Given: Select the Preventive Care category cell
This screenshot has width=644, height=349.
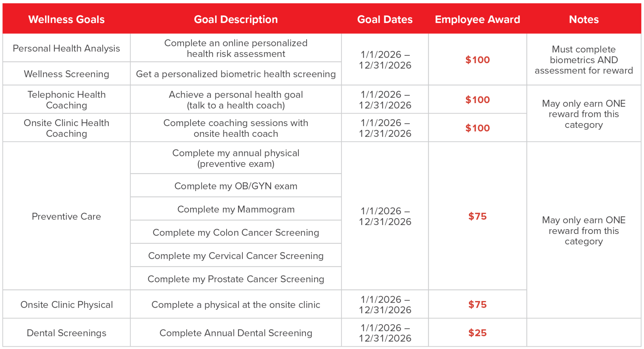Looking at the screenshot, I should click(x=66, y=216).
